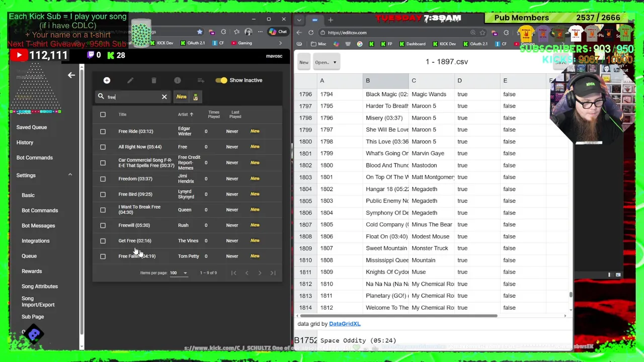Click the favorite star in left browser
This screenshot has height=362, width=644.
pyautogui.click(x=200, y=32)
